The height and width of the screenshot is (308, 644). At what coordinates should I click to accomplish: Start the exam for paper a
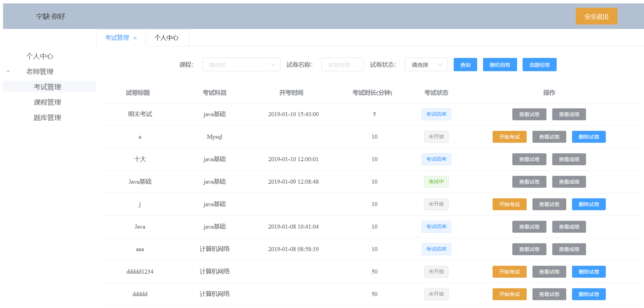point(509,137)
